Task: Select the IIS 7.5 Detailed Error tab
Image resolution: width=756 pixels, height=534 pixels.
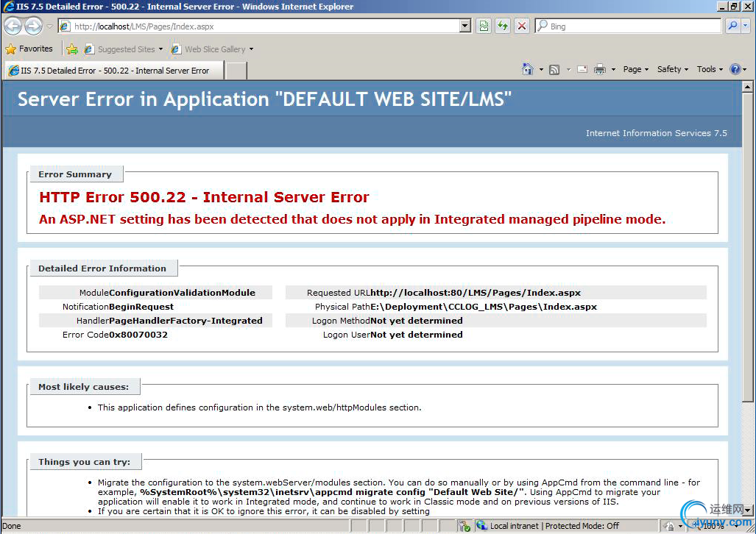Action: point(115,71)
